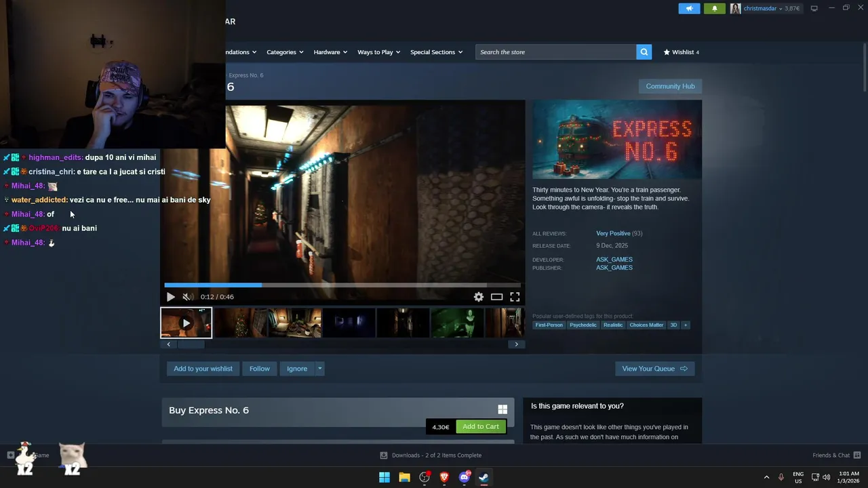The width and height of the screenshot is (868, 488).
Task: Follow Express No. 6
Action: point(259,369)
